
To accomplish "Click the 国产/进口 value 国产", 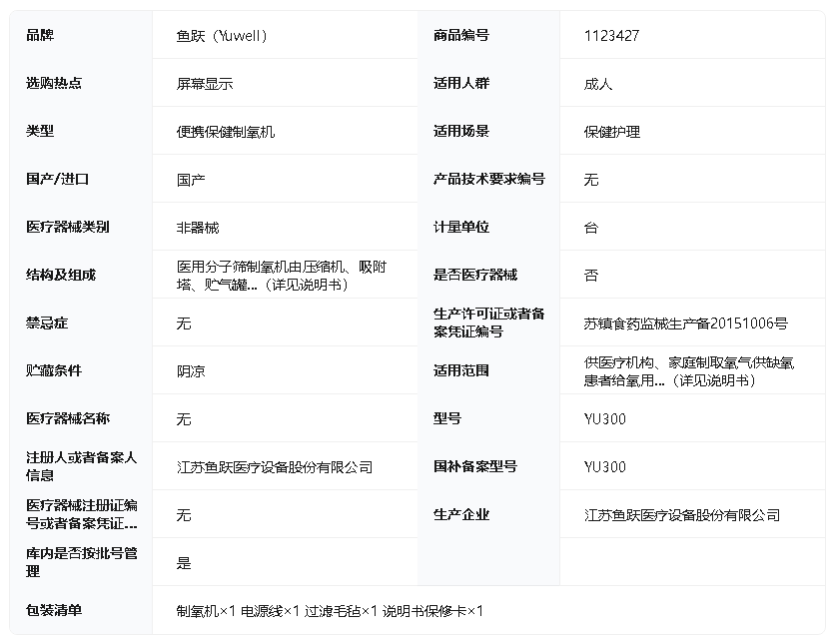I will (191, 180).
